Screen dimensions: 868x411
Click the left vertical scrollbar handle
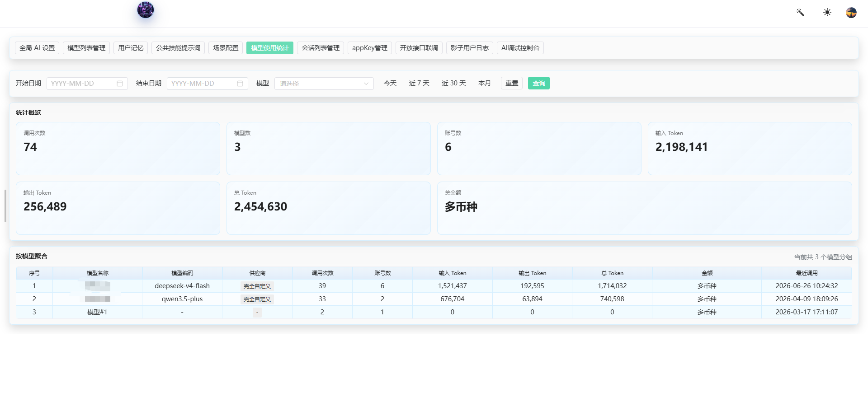[5, 206]
